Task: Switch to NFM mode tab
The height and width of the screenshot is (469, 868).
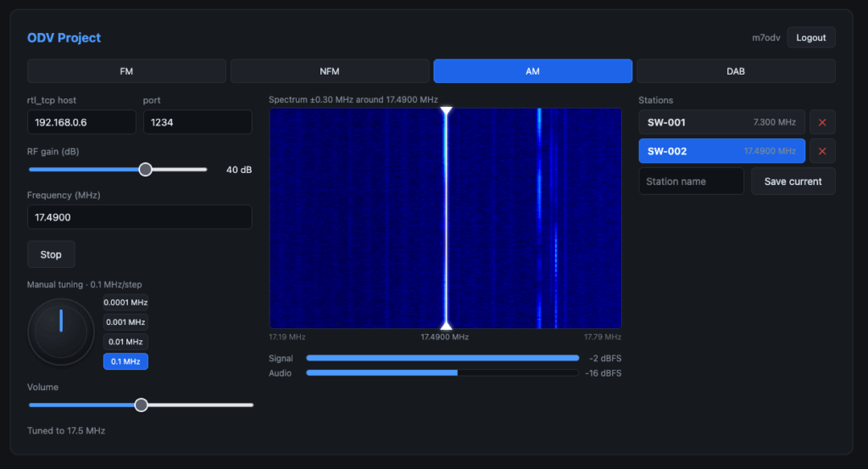Action: click(330, 71)
